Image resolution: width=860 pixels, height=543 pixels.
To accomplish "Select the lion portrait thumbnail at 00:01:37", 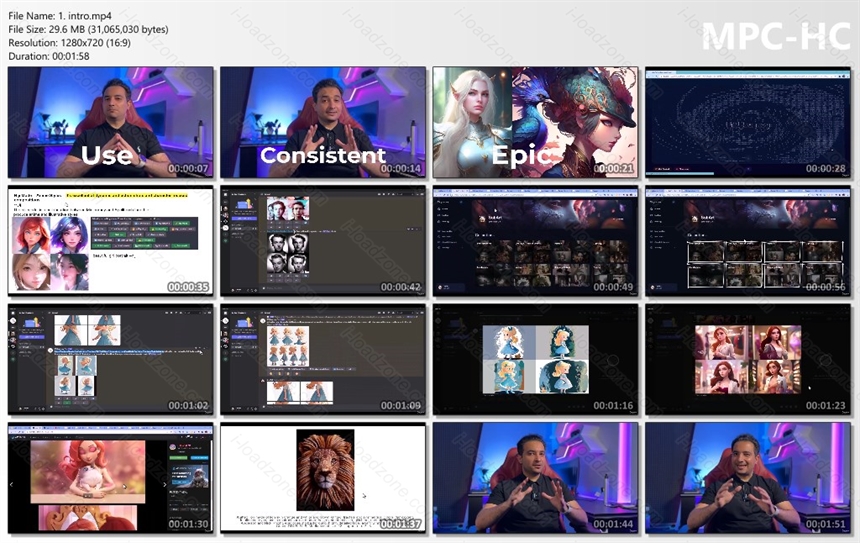I will [323, 478].
